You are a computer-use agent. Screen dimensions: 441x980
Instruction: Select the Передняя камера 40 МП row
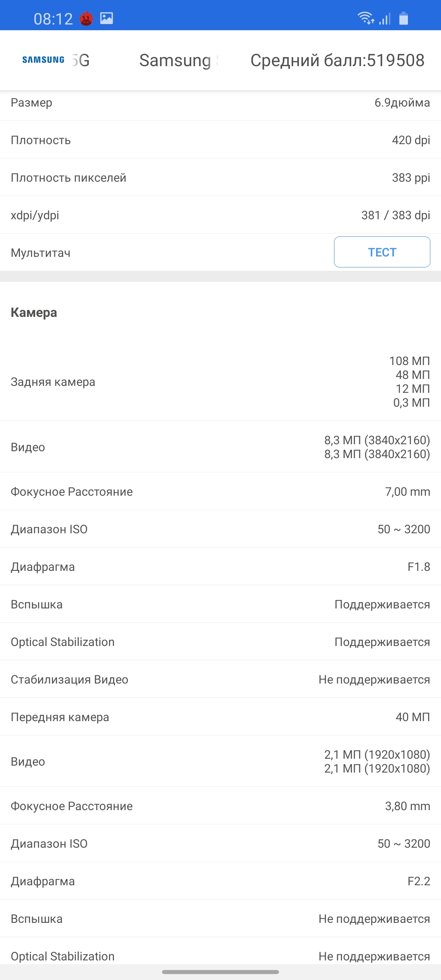[220, 717]
